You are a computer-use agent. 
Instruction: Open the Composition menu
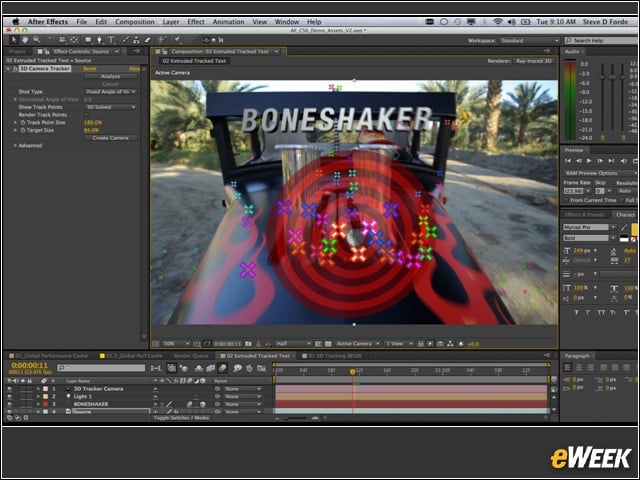135,22
